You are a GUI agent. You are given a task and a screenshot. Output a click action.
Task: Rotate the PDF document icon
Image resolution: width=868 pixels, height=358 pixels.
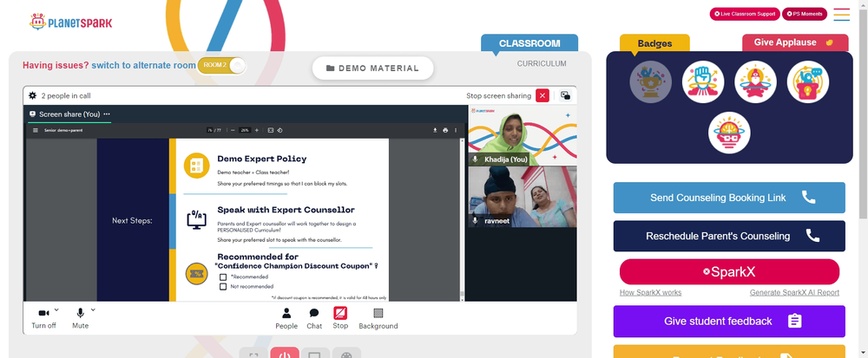coord(279,130)
